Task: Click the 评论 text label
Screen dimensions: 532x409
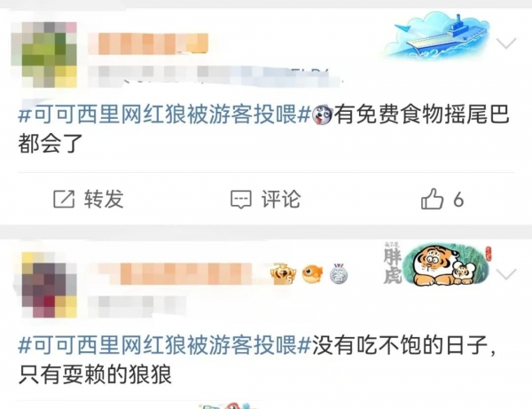Action: point(281,199)
